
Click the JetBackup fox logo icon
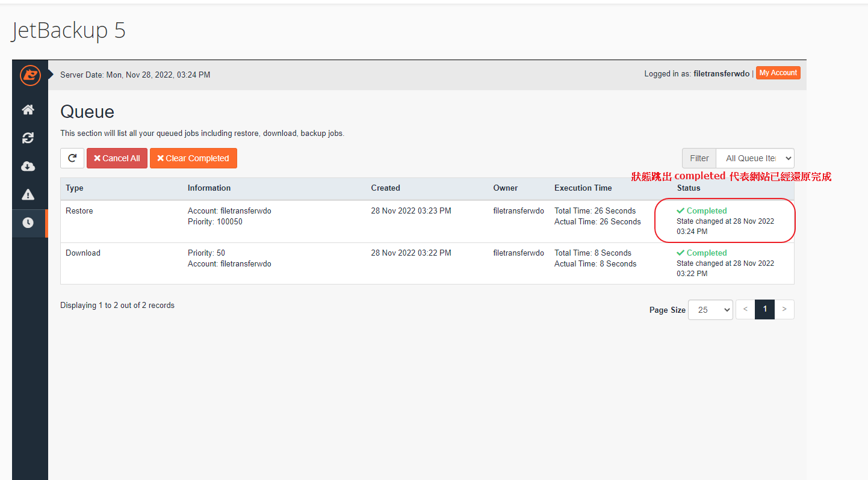[x=30, y=76]
